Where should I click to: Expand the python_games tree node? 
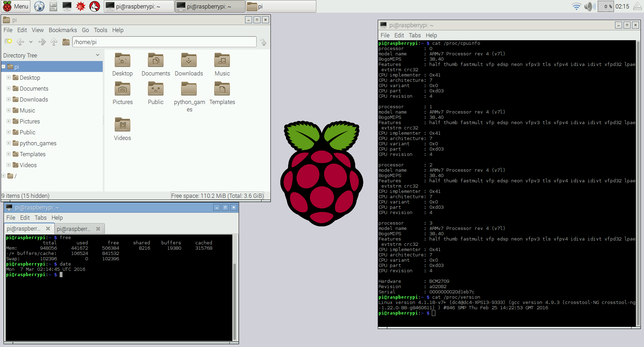tap(8, 143)
